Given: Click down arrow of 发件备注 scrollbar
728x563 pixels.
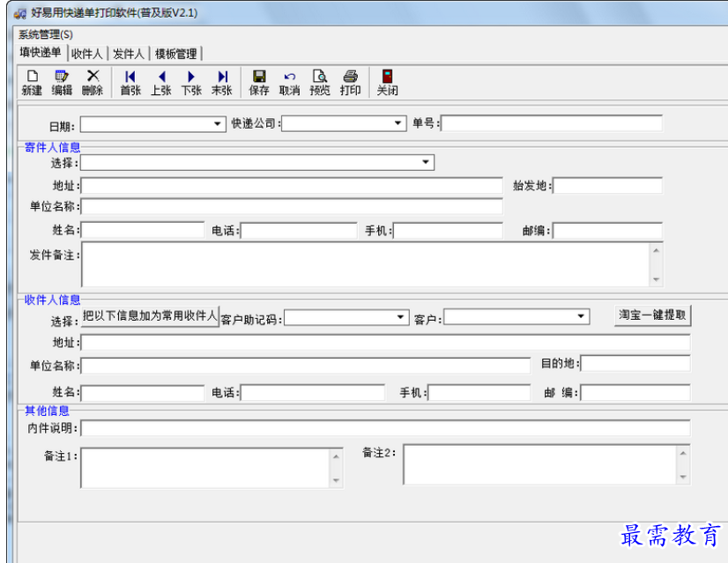Looking at the screenshot, I should (656, 279).
